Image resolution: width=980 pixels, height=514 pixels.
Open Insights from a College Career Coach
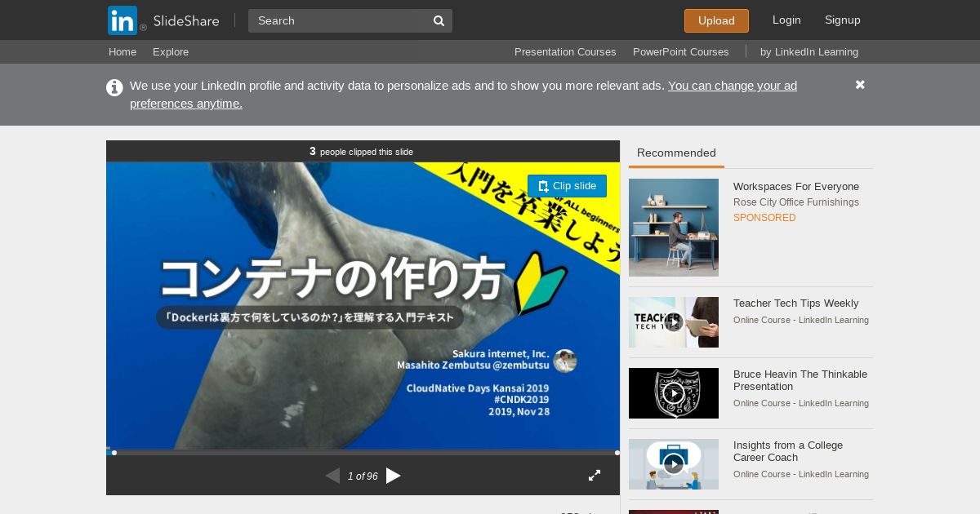788,451
